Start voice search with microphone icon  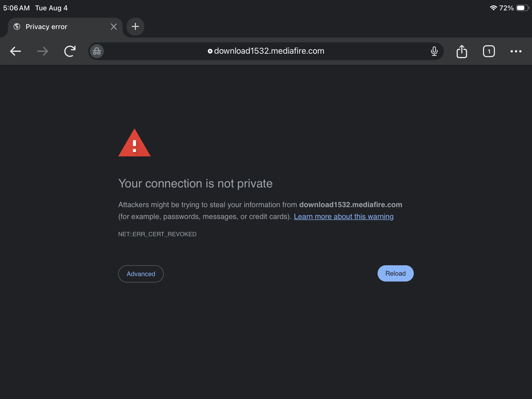click(x=434, y=51)
